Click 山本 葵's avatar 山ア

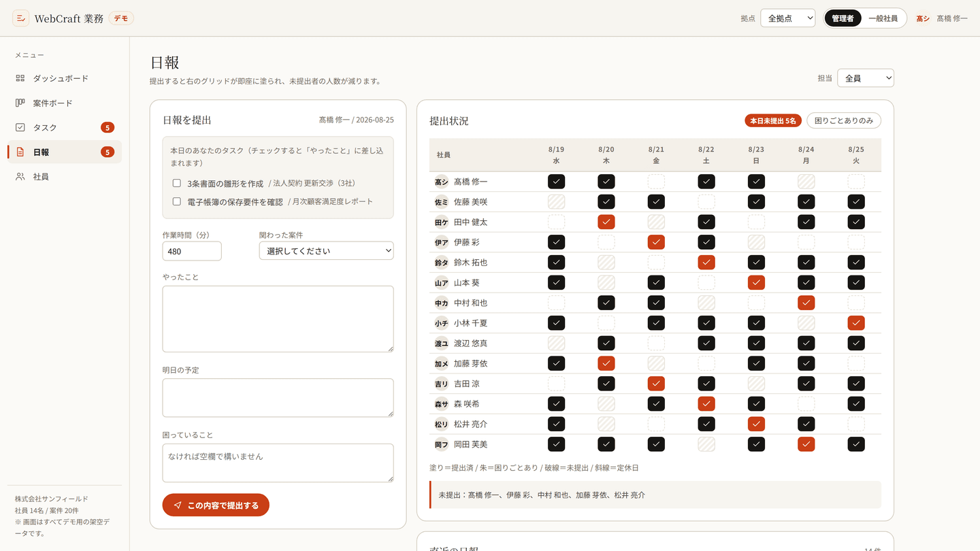click(x=442, y=282)
